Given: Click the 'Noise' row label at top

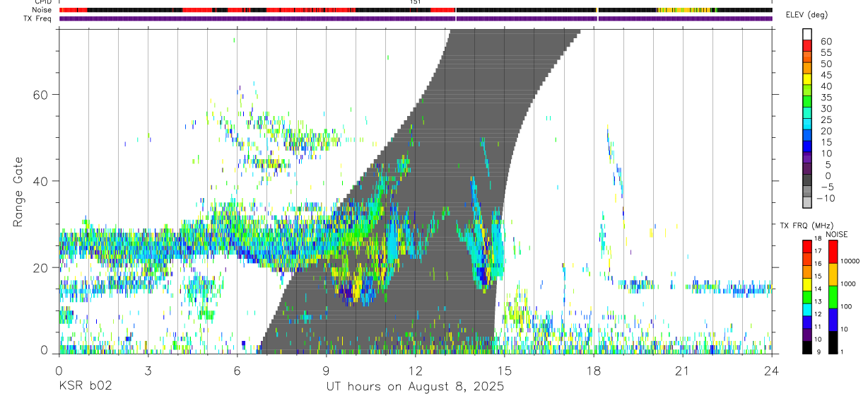Looking at the screenshot, I should 42,10.
